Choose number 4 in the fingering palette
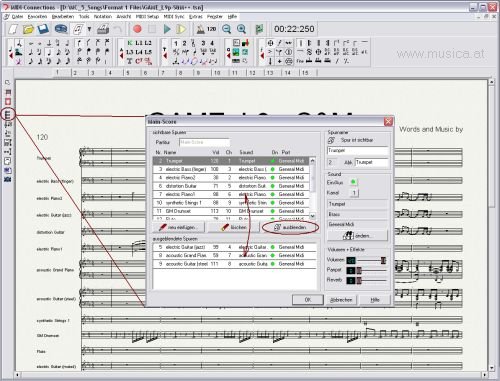This screenshot has width=500, height=381. click(x=212, y=43)
